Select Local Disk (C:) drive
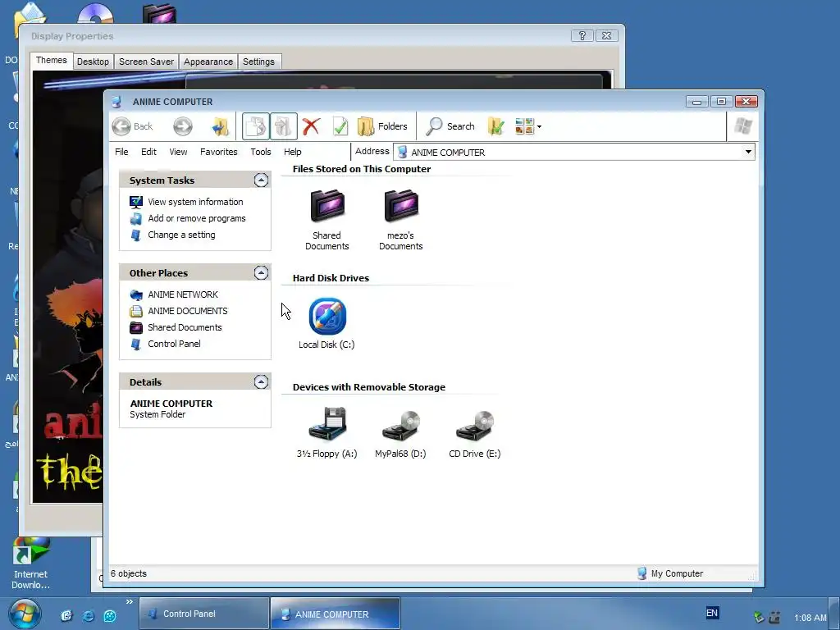Viewport: 840px width, 630px height. [x=326, y=323]
